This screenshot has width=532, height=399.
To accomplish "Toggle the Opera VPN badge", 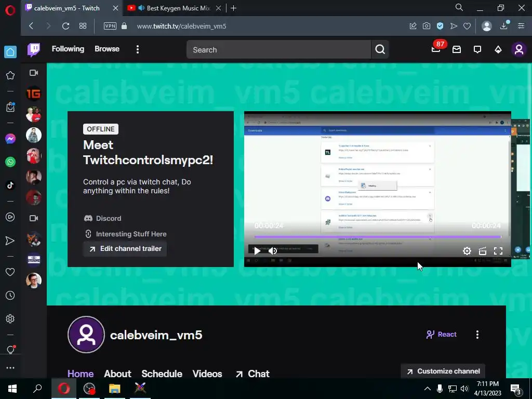I will (110, 26).
